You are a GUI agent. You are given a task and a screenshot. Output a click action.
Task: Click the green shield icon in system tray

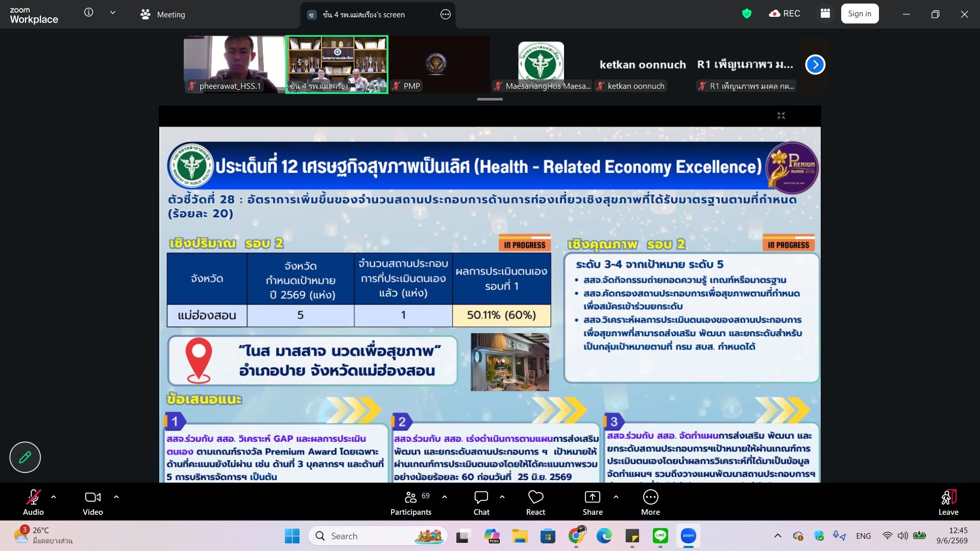[x=819, y=536]
